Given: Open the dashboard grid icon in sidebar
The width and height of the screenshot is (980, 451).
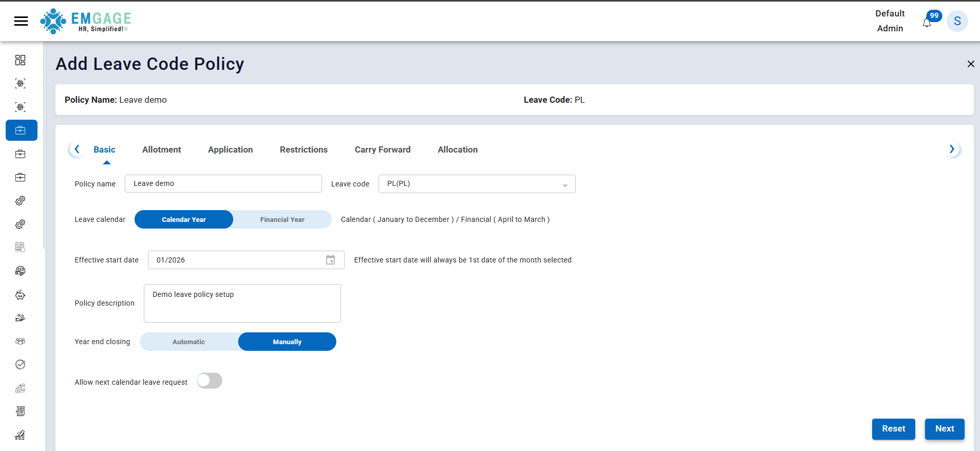Looking at the screenshot, I should (x=21, y=60).
